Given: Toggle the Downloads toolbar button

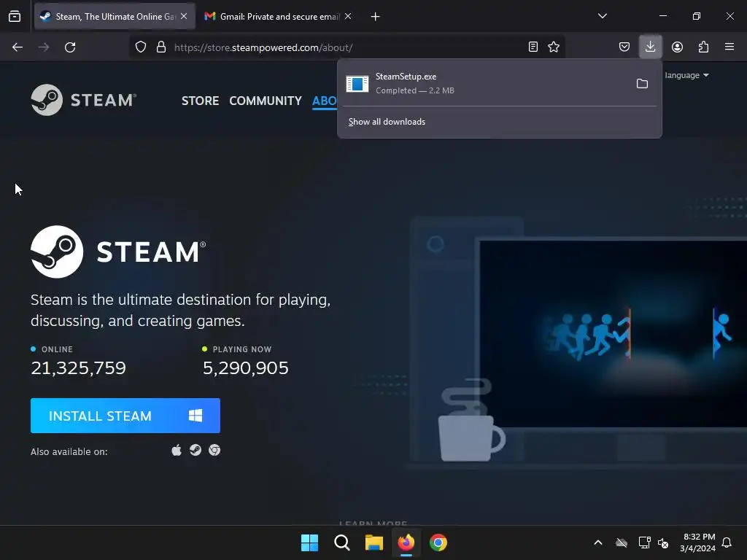Looking at the screenshot, I should 650,47.
